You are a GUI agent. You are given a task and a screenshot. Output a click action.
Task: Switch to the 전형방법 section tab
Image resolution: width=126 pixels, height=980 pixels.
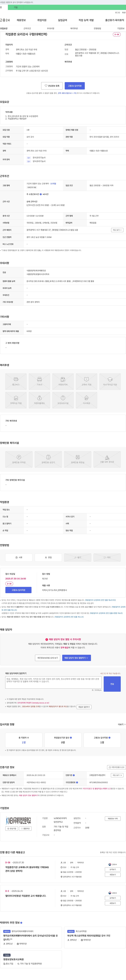97,29
